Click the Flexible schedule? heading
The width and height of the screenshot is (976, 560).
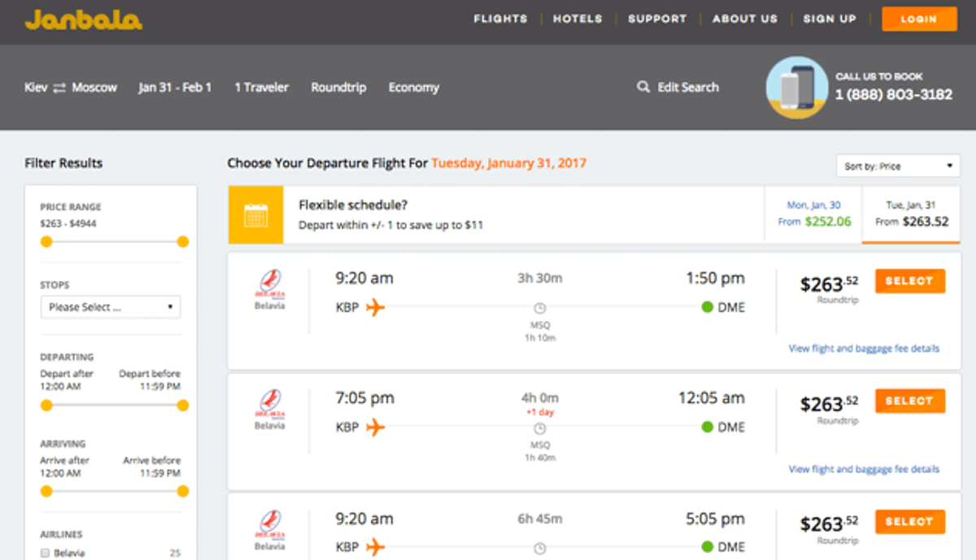353,206
